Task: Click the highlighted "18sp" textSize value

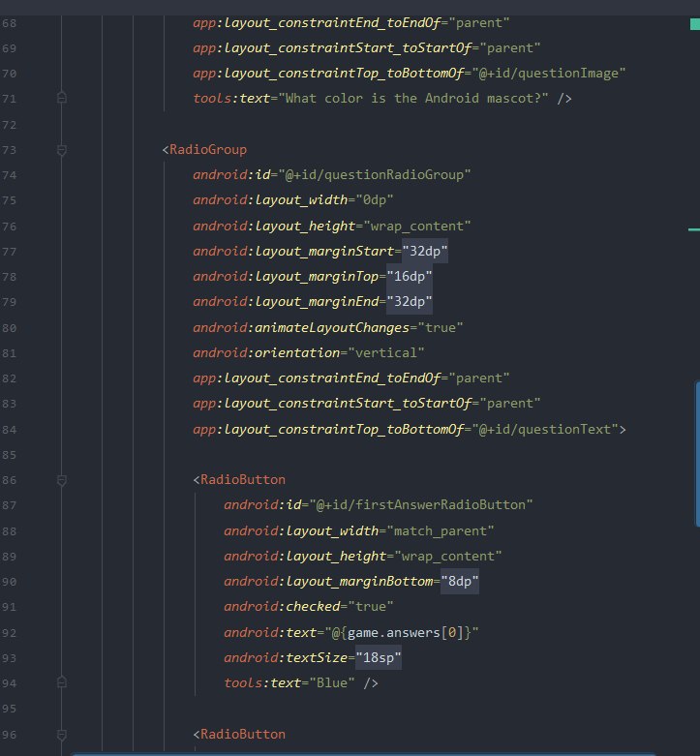Action: 378,657
